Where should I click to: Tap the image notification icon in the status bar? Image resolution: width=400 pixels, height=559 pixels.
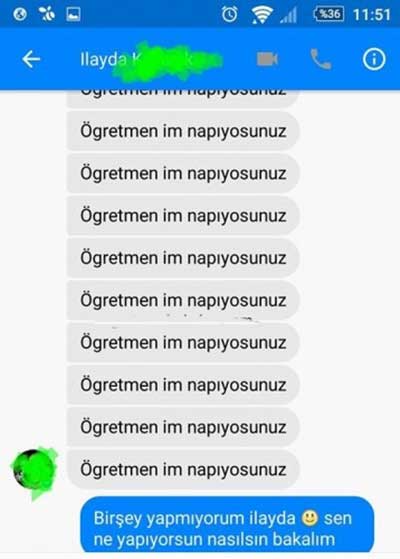(x=73, y=14)
